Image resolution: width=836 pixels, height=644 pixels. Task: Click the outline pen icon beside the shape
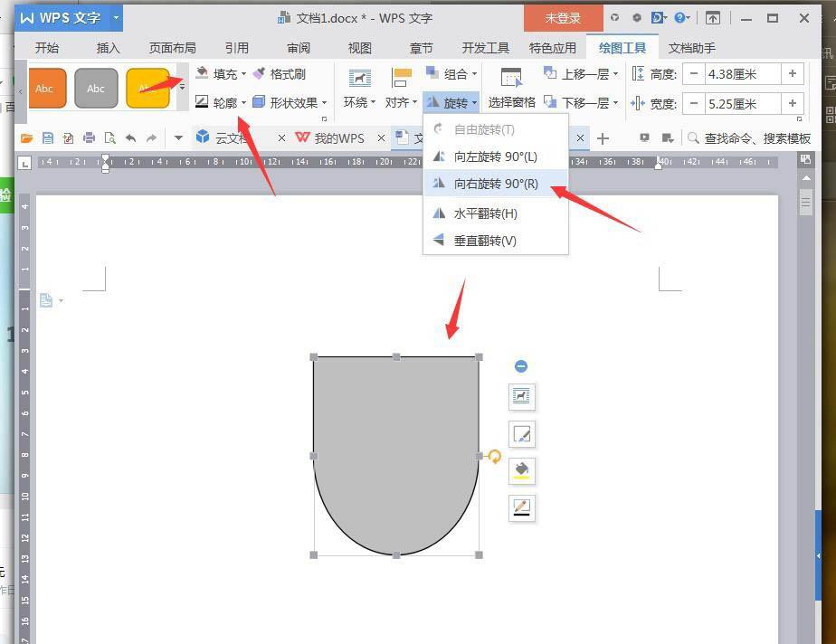tap(521, 507)
